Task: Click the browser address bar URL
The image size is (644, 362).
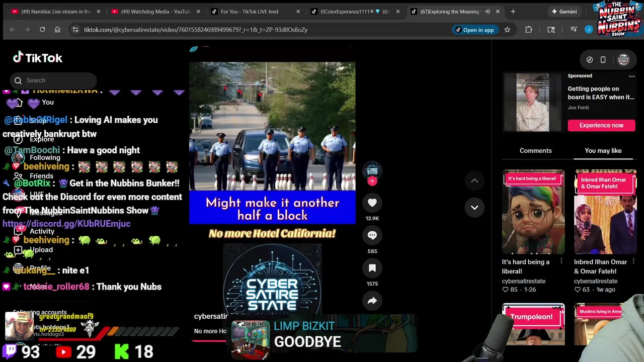Action: (x=196, y=30)
